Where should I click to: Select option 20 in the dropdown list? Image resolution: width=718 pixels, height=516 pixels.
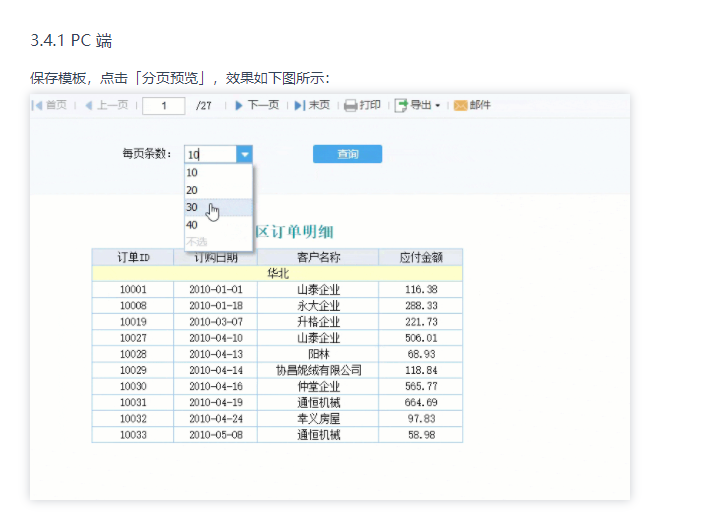click(x=218, y=190)
